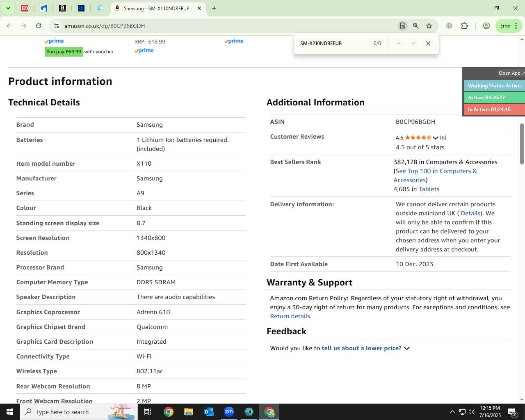Switch to the second pinned tab
525x420 pixels.
tap(43, 8)
